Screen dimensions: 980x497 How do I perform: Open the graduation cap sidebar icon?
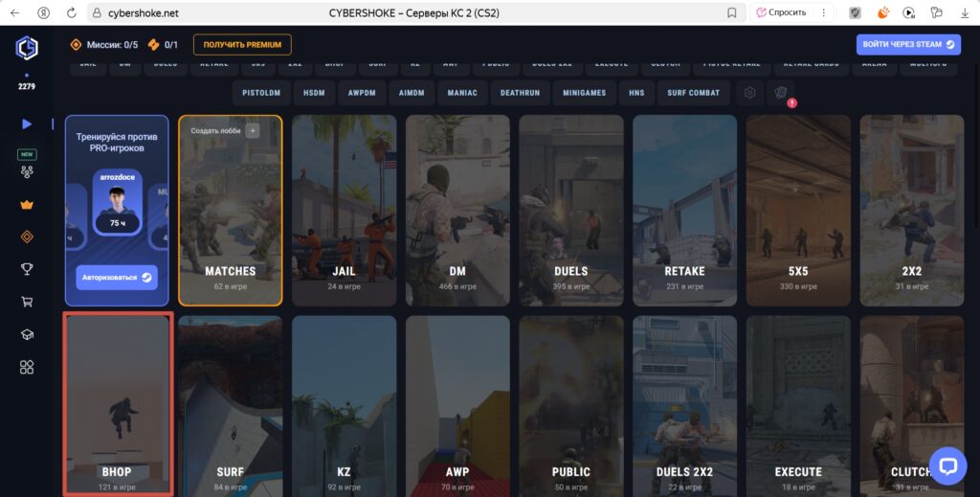(x=27, y=334)
